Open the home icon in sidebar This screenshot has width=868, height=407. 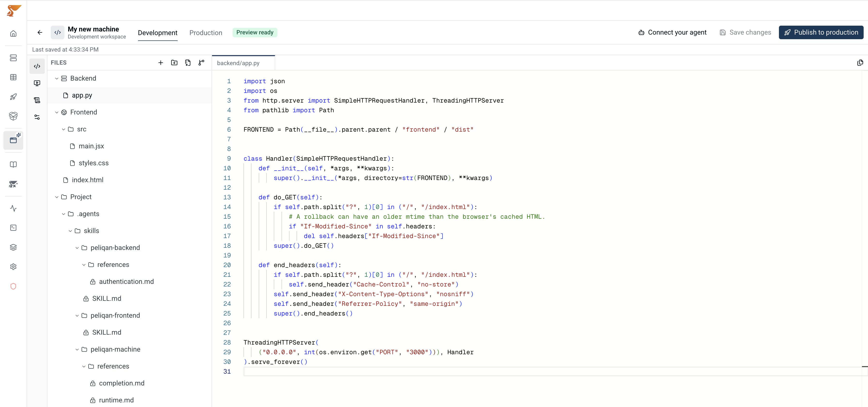14,33
